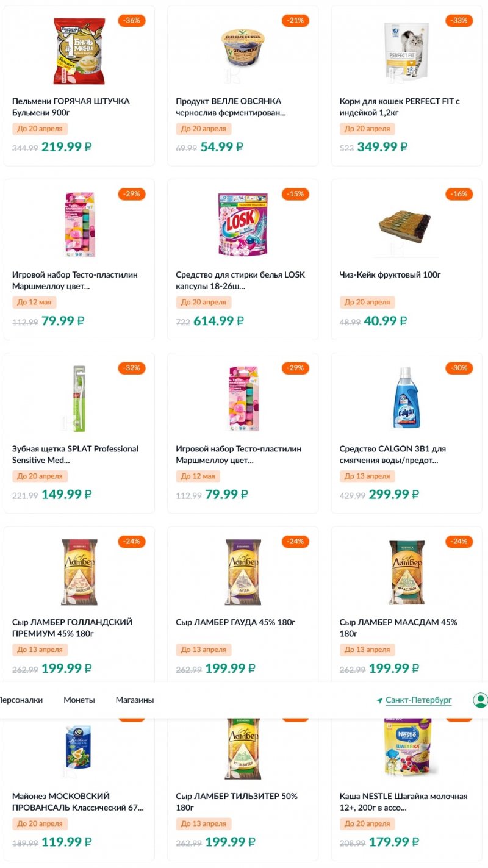This screenshot has height=868, width=488.
Task: Open city selector Санкт-Петербург
Action: [418, 700]
